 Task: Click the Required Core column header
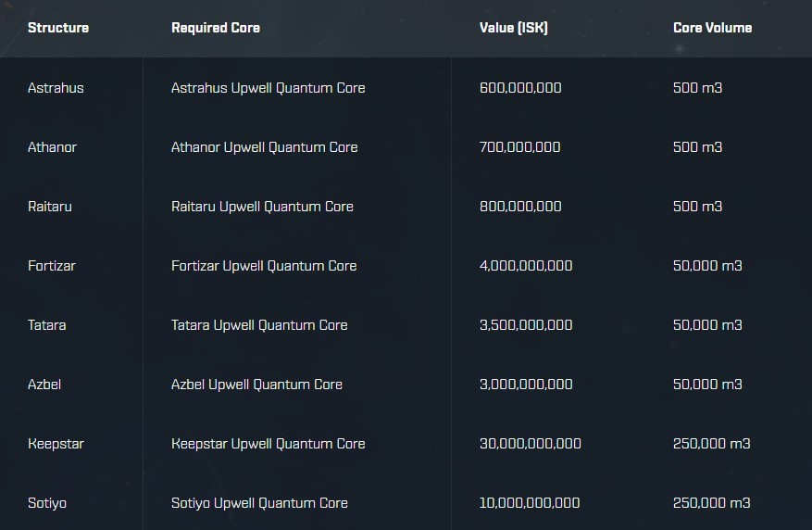[x=216, y=28]
